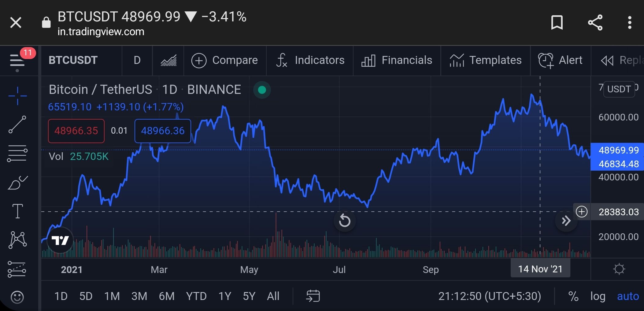Image resolution: width=644 pixels, height=311 pixels.
Task: Open the prediction and measurement tools
Action: click(17, 269)
